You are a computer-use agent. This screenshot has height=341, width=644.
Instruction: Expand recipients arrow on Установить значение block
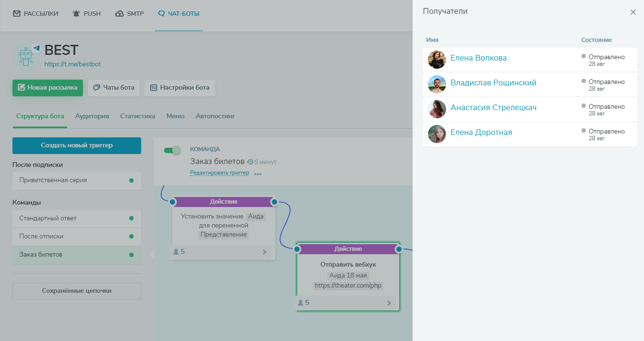click(265, 252)
